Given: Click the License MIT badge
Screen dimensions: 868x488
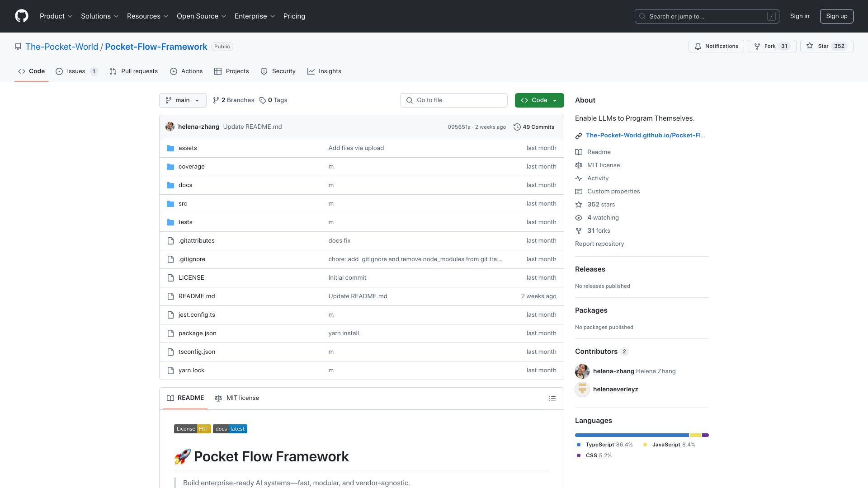Looking at the screenshot, I should coord(193,429).
